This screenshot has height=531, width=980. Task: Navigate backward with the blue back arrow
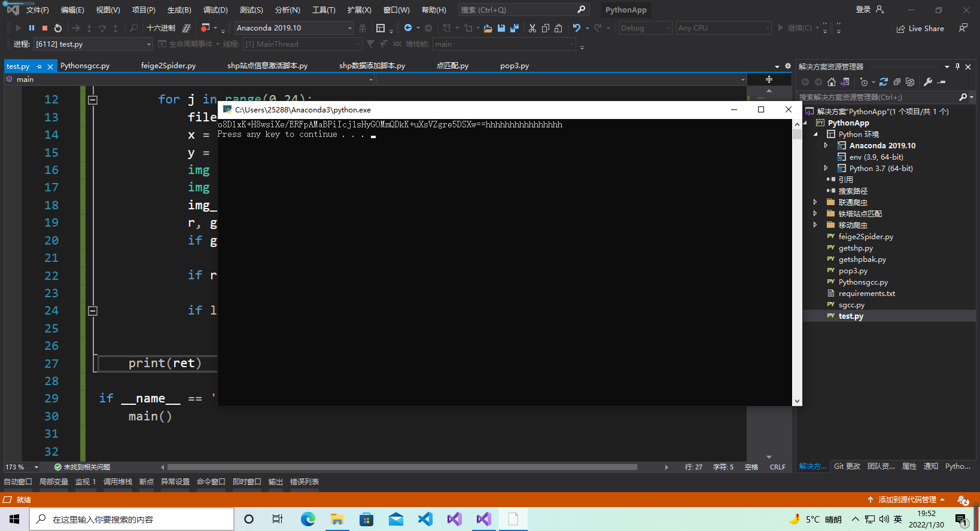coord(408,28)
